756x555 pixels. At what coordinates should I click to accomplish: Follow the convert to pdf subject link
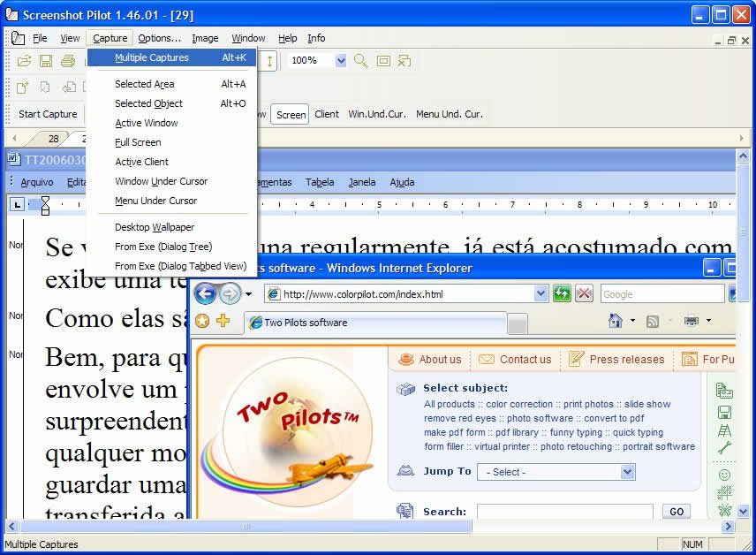(x=614, y=418)
